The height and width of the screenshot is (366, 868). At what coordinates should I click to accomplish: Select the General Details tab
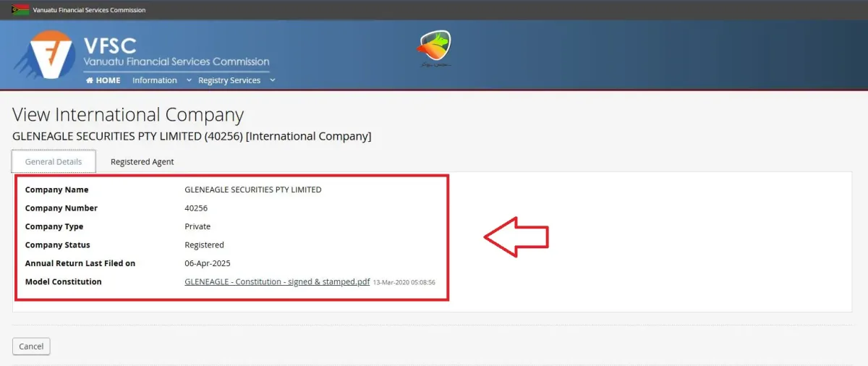pos(54,161)
